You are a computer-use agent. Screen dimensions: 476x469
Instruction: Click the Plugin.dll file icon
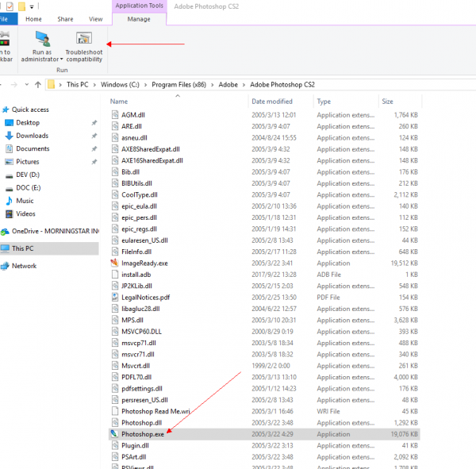[x=115, y=445]
